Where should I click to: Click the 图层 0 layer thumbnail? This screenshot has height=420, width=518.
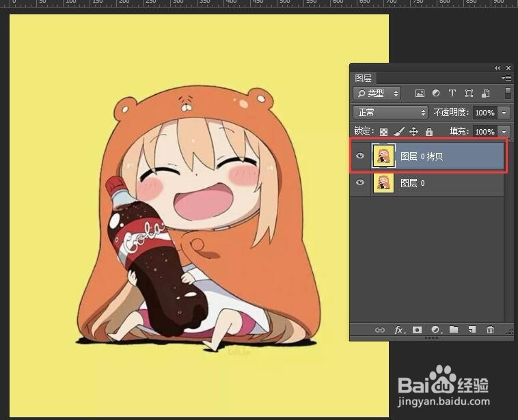coord(383,182)
